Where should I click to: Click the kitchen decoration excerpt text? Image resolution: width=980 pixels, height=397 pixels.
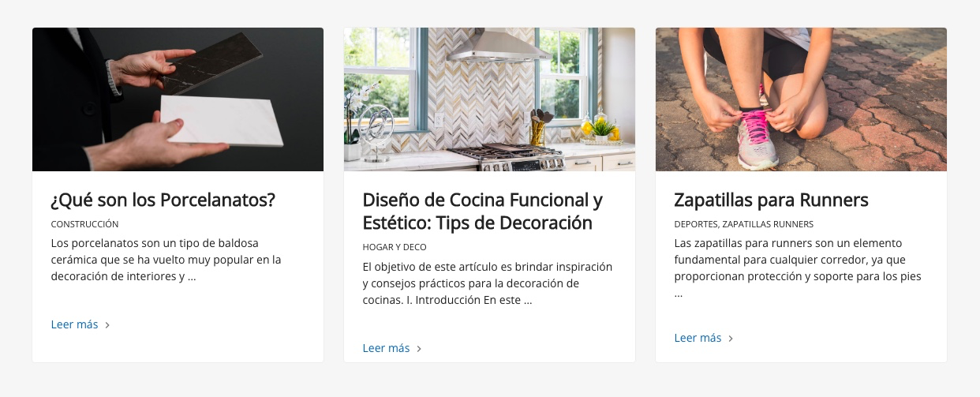pyautogui.click(x=487, y=283)
